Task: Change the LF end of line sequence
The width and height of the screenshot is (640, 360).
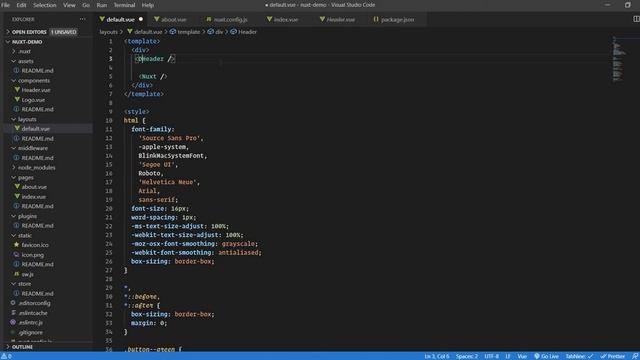Action: pos(508,356)
